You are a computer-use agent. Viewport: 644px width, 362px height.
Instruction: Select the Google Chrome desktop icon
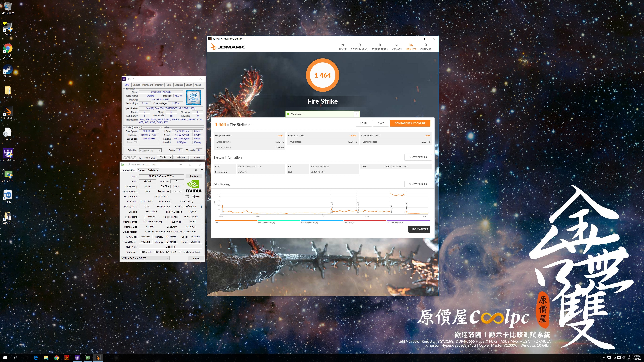pos(8,51)
